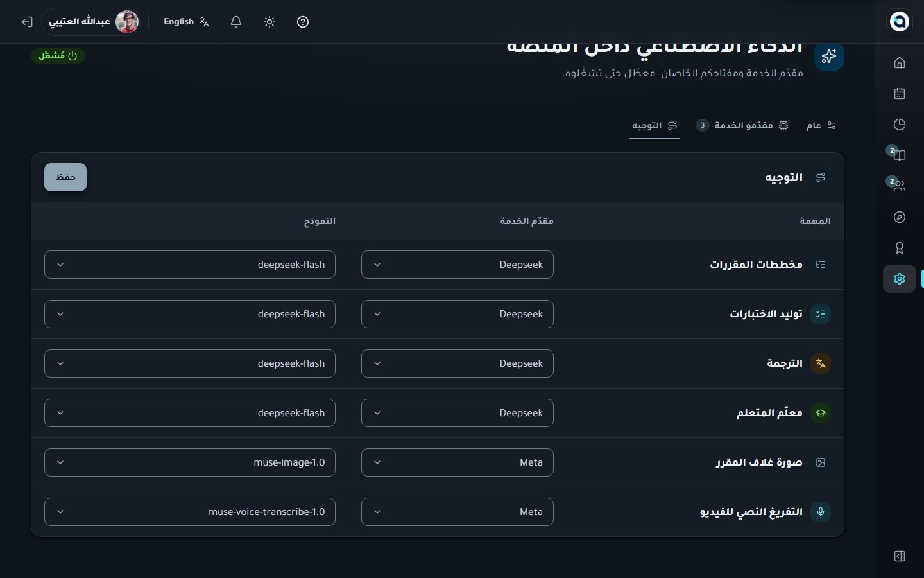This screenshot has height=578, width=924.
Task: Click the توليد الاختبارات task label
Action: click(766, 314)
